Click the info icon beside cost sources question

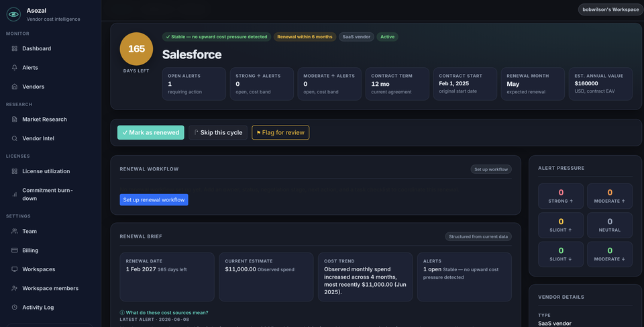122,313
